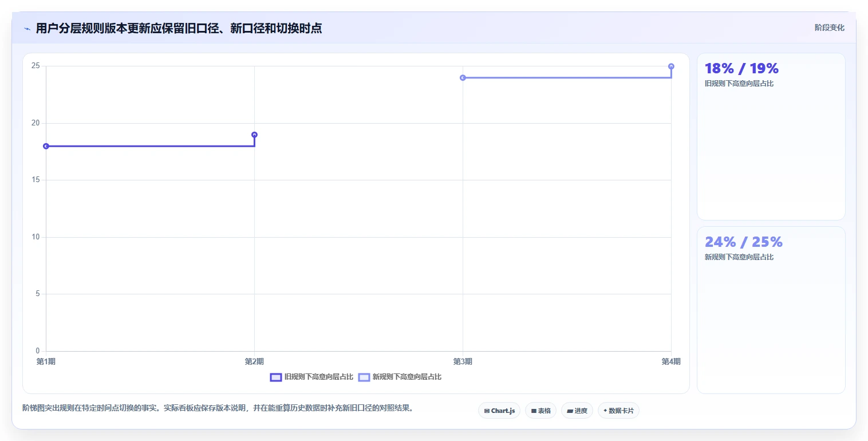Click the y-axis value 5
868x441 pixels.
point(38,294)
